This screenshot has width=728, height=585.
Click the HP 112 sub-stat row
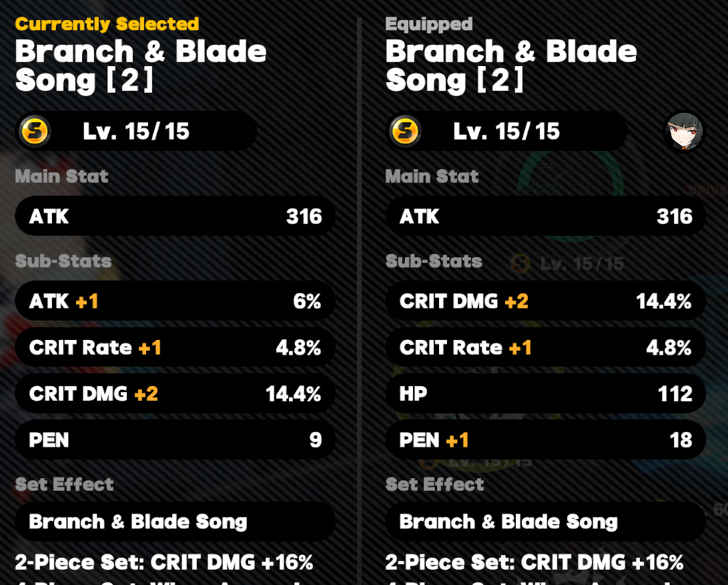pos(546,393)
